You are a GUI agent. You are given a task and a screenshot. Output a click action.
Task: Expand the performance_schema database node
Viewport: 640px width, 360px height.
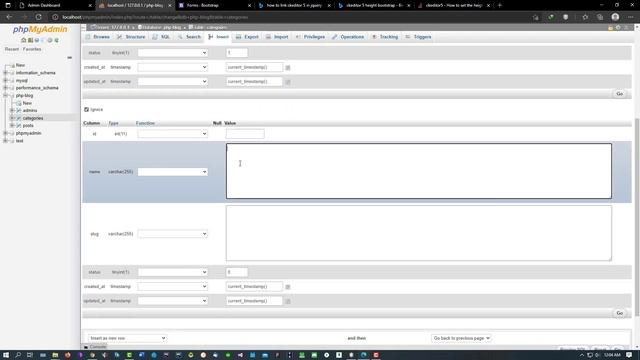click(x=5, y=88)
